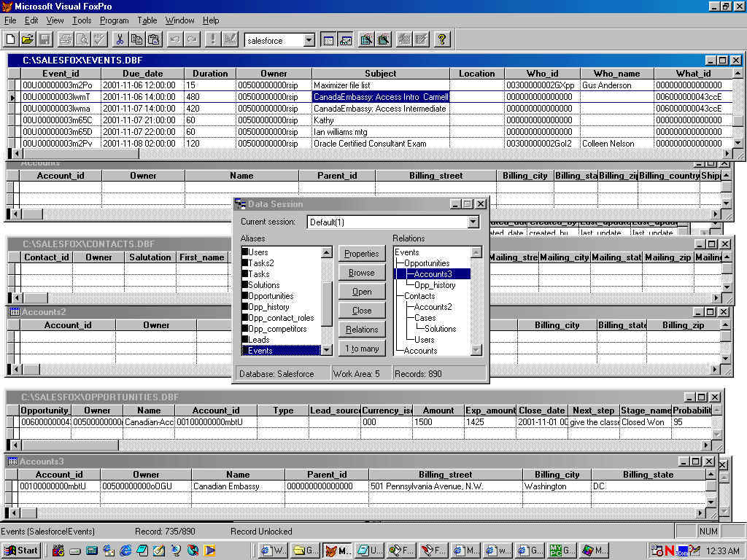Select Accounts3 in the Relations tree
This screenshot has height=560, width=747.
tap(433, 274)
